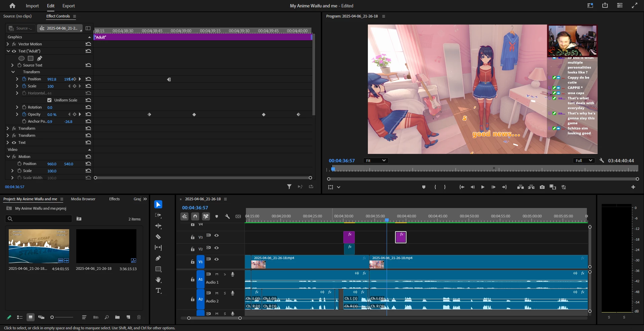Click Mark In in Program monitor
644x331 pixels.
coord(435,187)
